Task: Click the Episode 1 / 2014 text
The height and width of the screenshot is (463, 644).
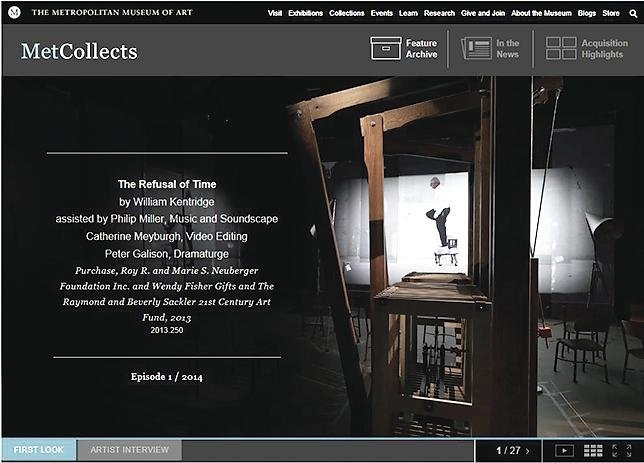Action: [x=167, y=376]
